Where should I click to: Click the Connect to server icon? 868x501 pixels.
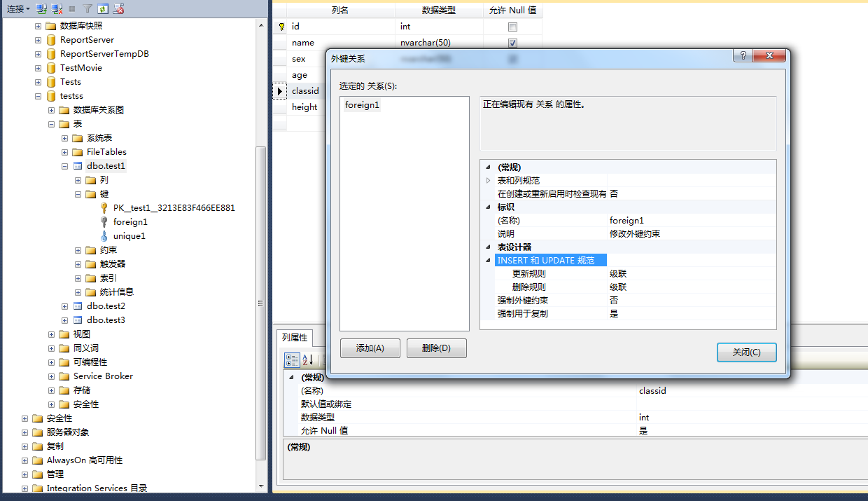point(42,9)
